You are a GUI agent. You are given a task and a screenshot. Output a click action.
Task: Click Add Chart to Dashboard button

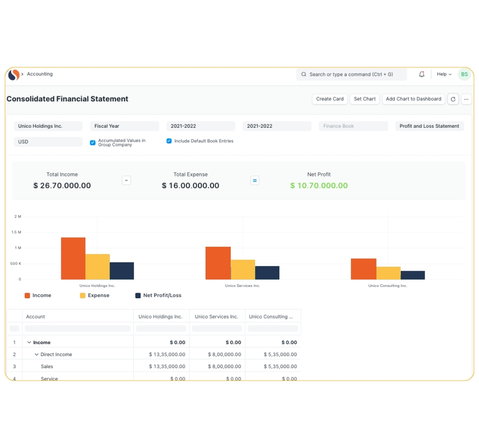point(413,99)
